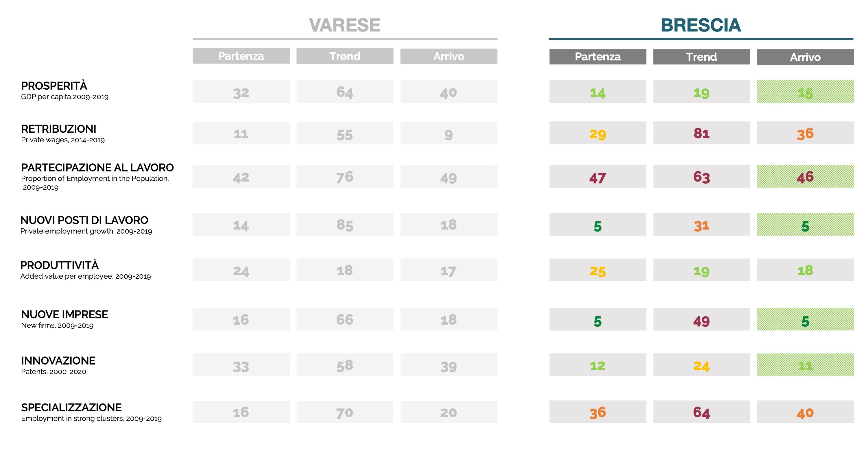Select the NUOVI POSTI DI LAVORO label

(x=84, y=220)
